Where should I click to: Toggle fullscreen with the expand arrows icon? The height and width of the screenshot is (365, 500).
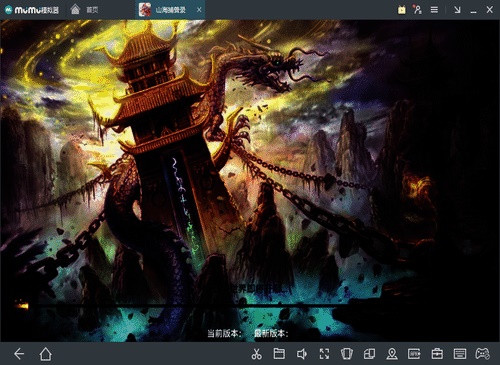pyautogui.click(x=324, y=354)
